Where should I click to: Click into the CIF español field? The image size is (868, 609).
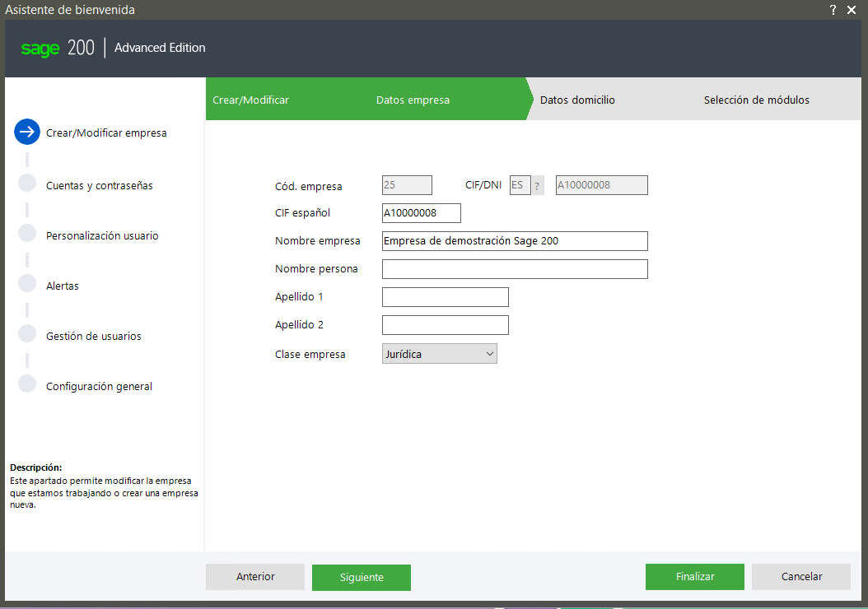click(x=422, y=213)
